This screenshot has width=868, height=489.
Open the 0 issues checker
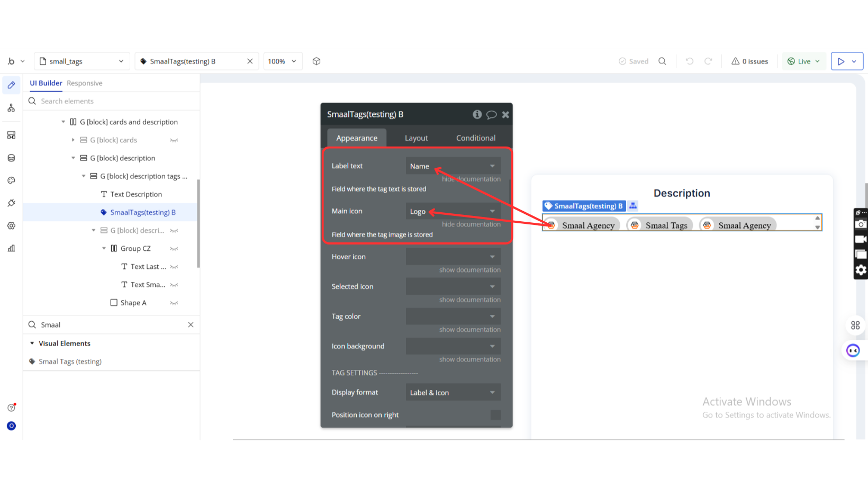(749, 61)
